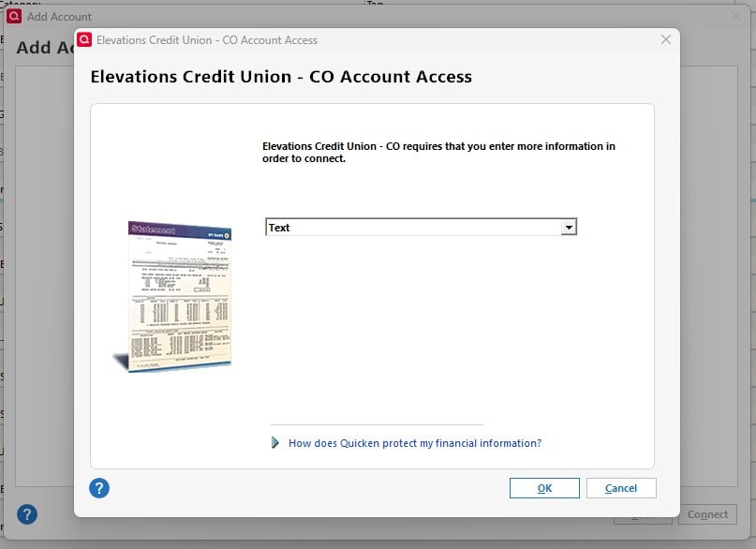
Task: Click the help icon in the Add Account window
Action: (27, 514)
